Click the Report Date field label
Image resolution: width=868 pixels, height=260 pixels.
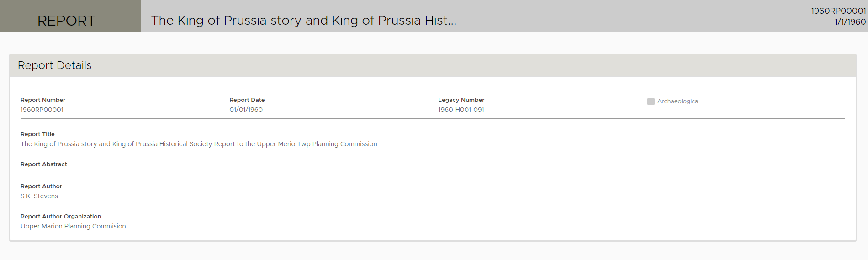click(x=247, y=100)
